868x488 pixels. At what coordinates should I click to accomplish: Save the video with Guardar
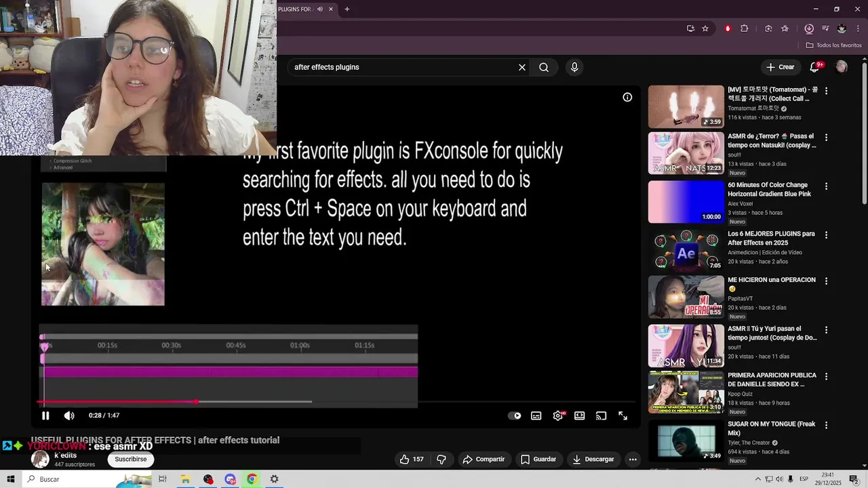coord(538,460)
